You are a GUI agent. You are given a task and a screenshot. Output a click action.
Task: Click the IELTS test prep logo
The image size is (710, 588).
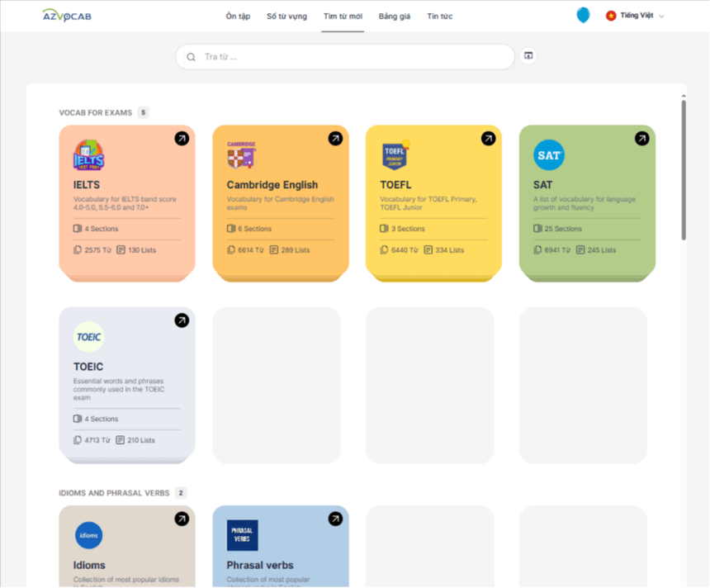click(x=89, y=155)
